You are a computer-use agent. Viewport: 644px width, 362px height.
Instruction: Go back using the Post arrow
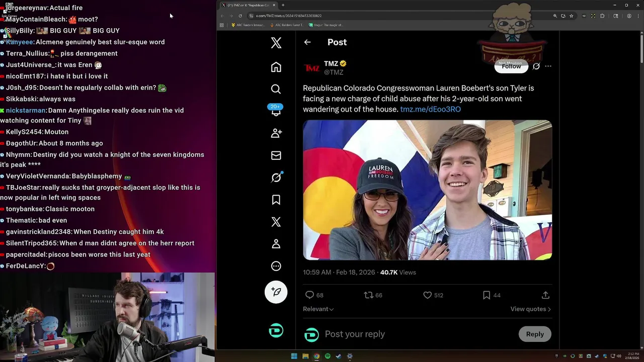(x=307, y=42)
